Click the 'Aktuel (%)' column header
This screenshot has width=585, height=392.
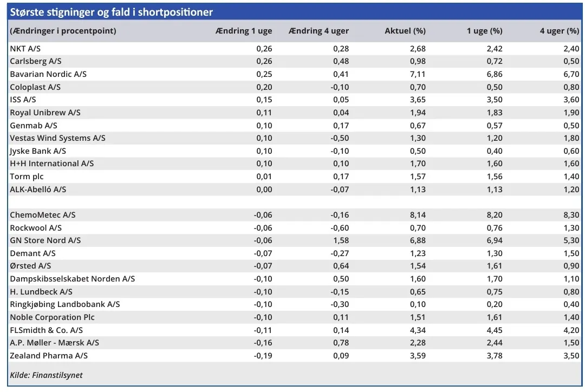click(405, 31)
